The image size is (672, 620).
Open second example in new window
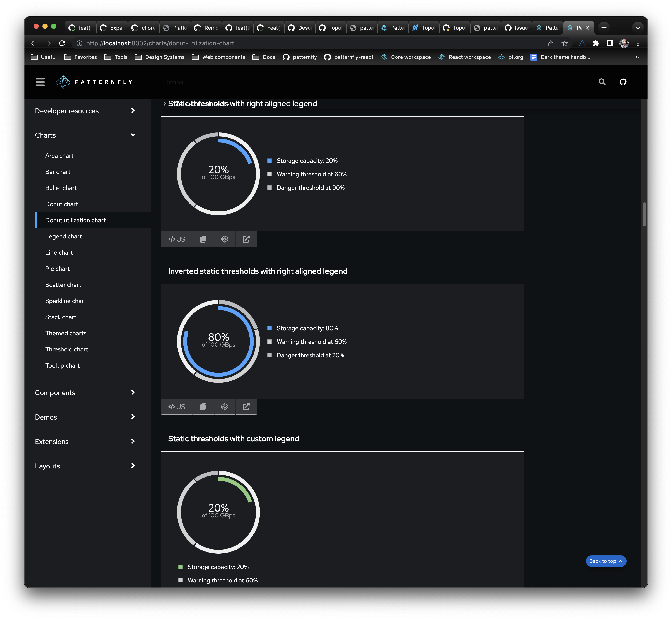tap(246, 407)
